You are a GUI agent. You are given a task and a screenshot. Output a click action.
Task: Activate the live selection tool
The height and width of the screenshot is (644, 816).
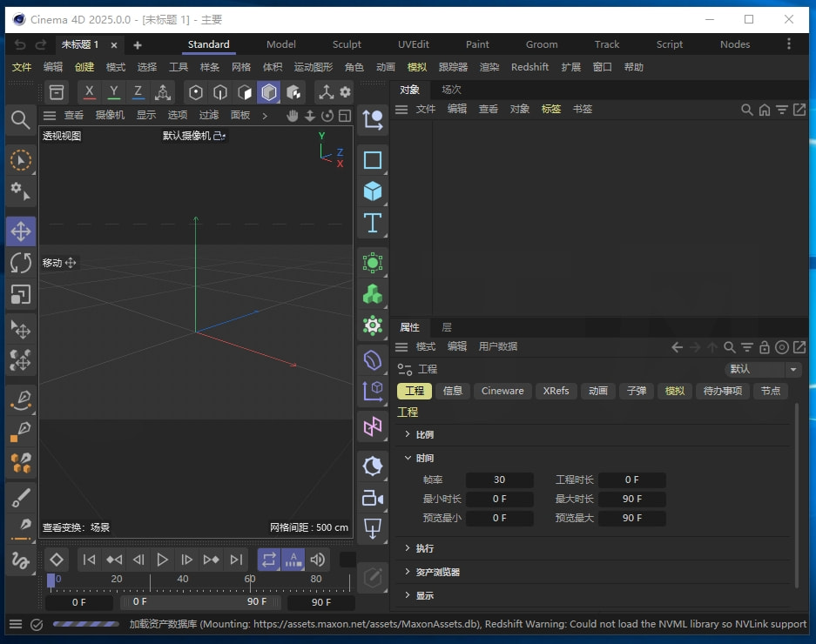(21, 160)
